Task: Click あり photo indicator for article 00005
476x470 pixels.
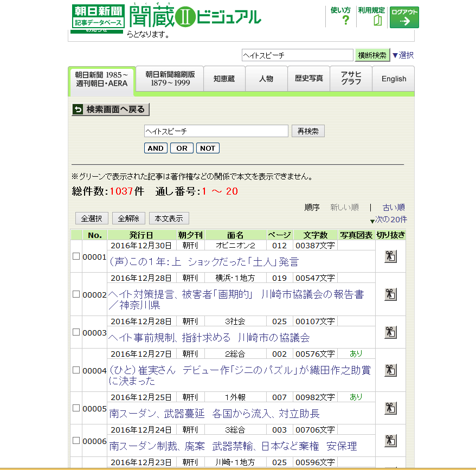Action: coord(356,397)
